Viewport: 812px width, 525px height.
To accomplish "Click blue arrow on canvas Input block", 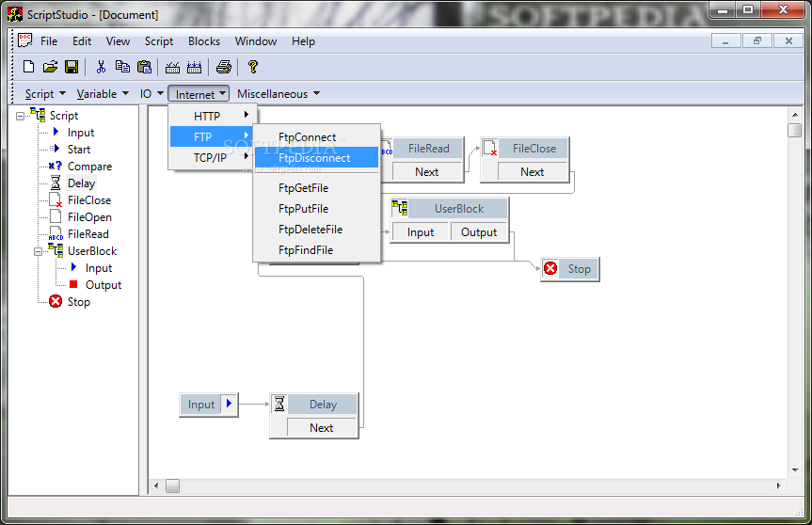I will click(229, 404).
